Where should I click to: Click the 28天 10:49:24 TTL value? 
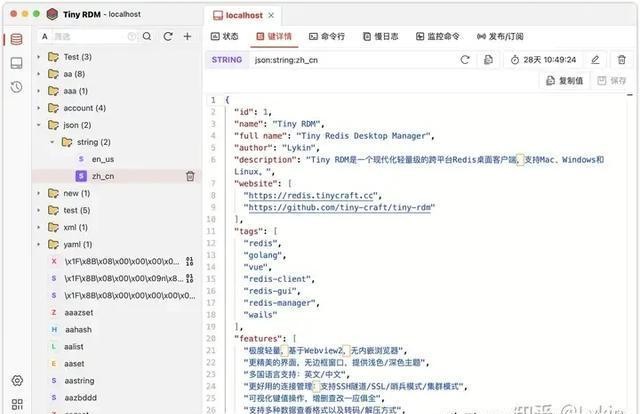[549, 60]
